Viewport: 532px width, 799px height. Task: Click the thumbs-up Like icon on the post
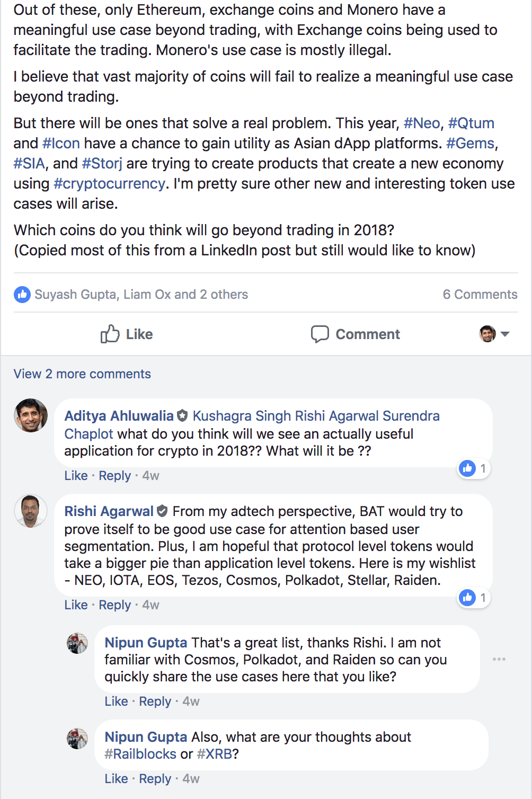click(110, 334)
